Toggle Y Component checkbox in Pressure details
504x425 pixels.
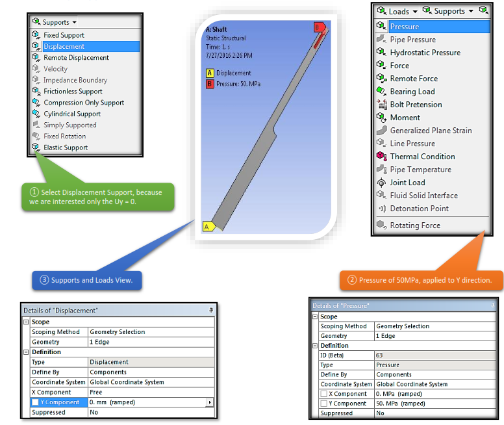[325, 404]
